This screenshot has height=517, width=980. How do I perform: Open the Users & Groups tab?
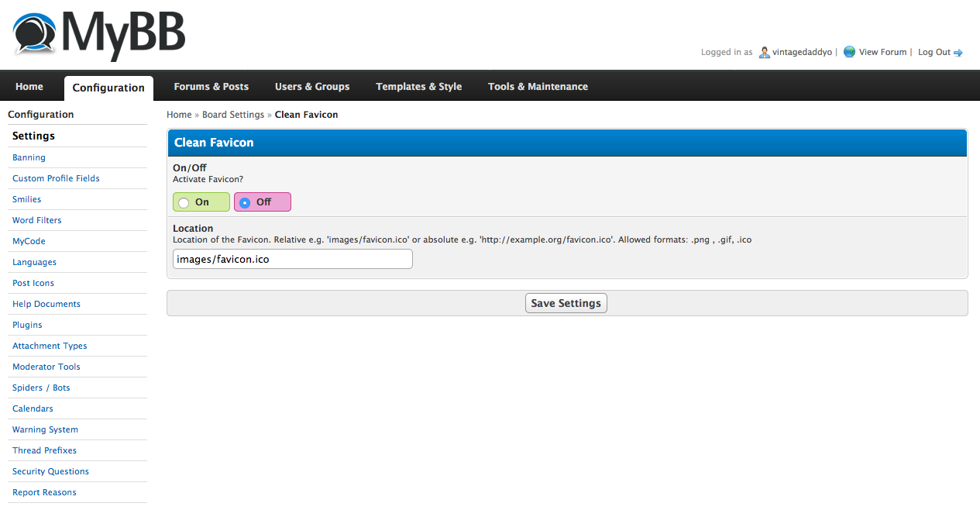click(312, 87)
